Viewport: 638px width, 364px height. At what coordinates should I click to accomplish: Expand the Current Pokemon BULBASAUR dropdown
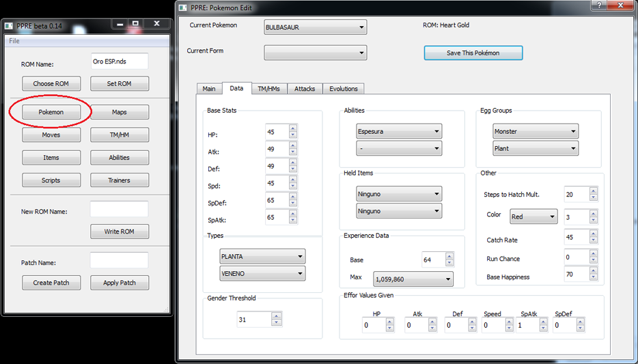click(315, 27)
